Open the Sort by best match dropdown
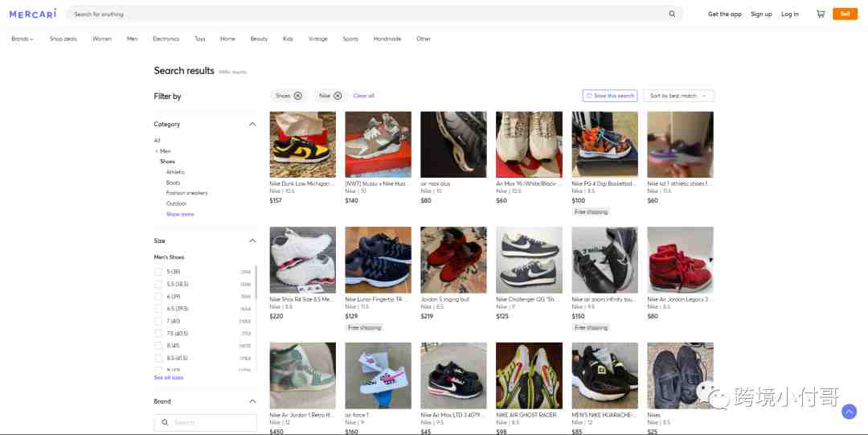 coord(678,96)
